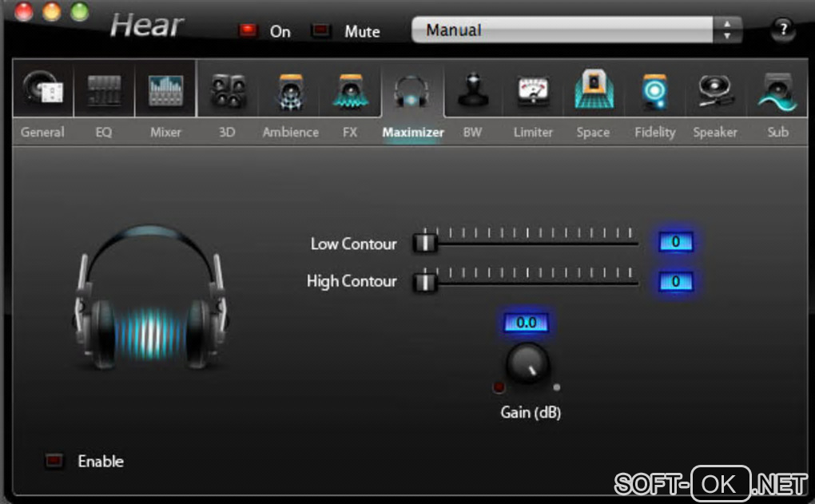The height and width of the screenshot is (504, 815).
Task: Open the General settings icon
Action: [42, 89]
